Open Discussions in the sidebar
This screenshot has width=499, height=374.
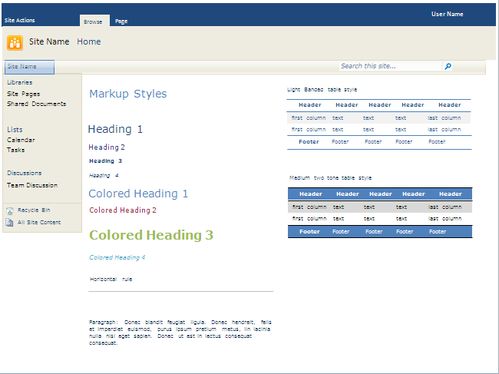pyautogui.click(x=24, y=173)
